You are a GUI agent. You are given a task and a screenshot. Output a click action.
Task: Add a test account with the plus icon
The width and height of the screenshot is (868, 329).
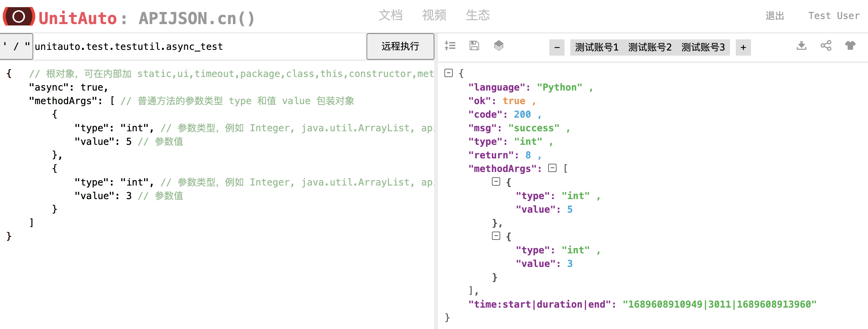click(743, 47)
